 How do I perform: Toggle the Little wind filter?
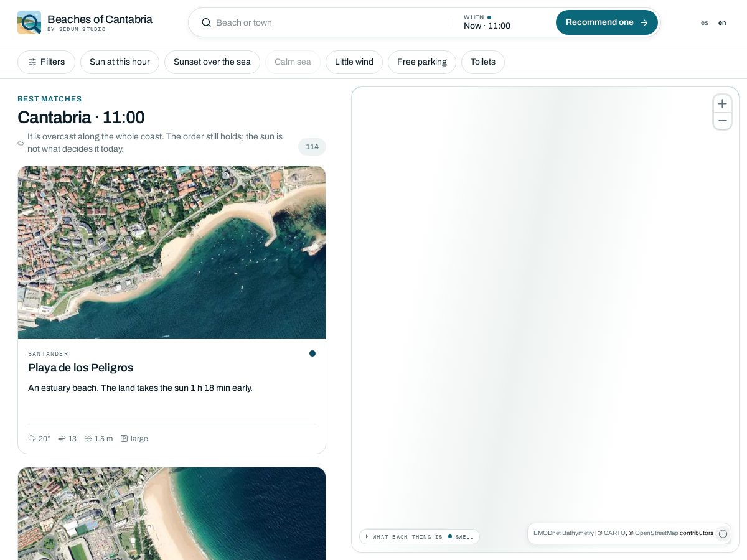point(354,62)
